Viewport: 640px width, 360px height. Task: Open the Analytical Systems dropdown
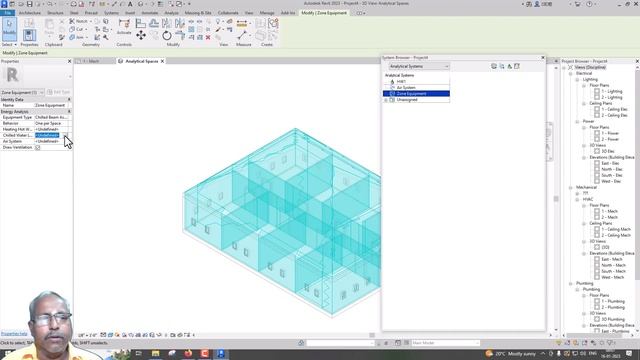coord(419,66)
